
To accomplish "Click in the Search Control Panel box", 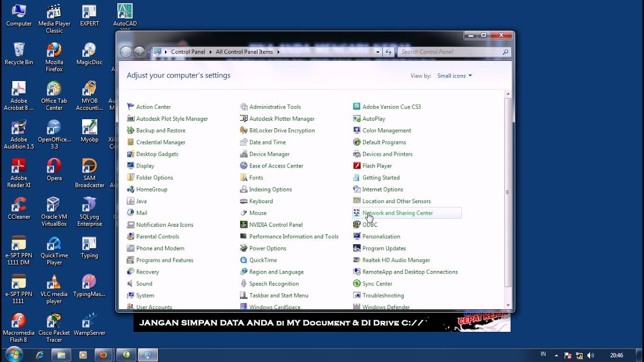I will point(450,52).
